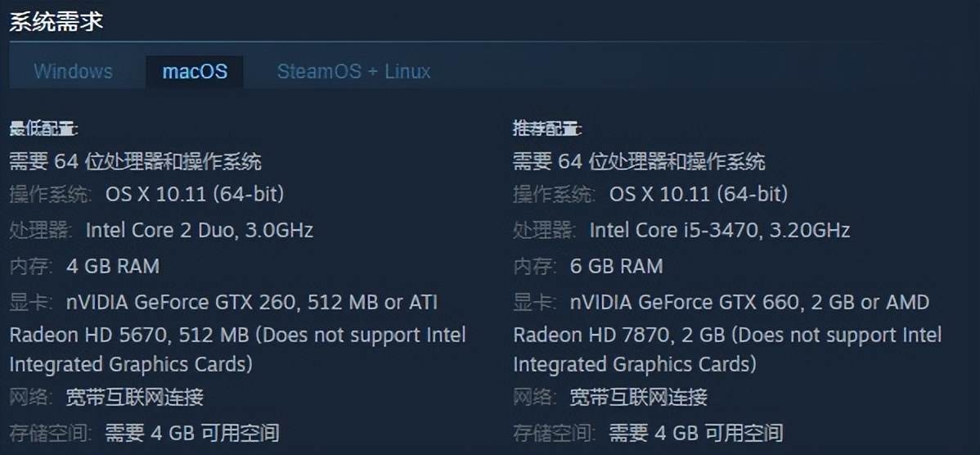Image resolution: width=980 pixels, height=455 pixels.
Task: Click 宽带互联网连接 in the minimum column
Action: 135,398
